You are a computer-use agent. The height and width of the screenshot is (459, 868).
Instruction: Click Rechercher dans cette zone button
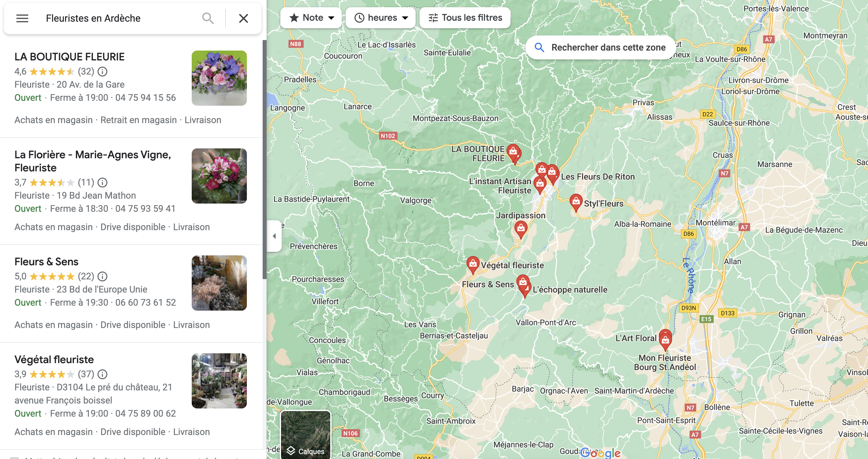coord(601,48)
